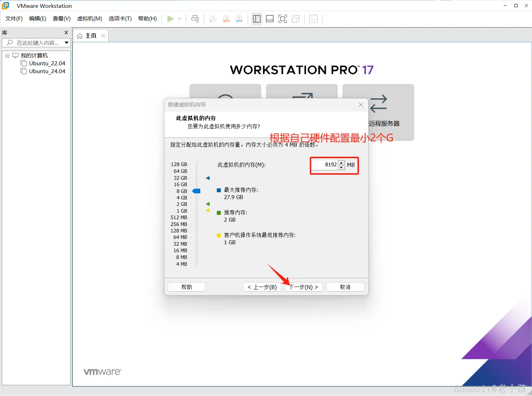Click the 4 GB scale label

182,198
